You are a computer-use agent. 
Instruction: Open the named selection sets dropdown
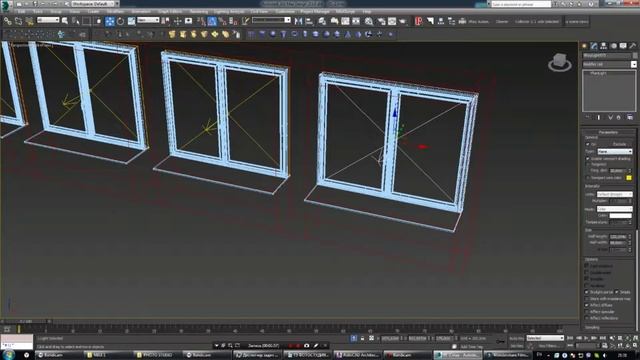(x=271, y=20)
